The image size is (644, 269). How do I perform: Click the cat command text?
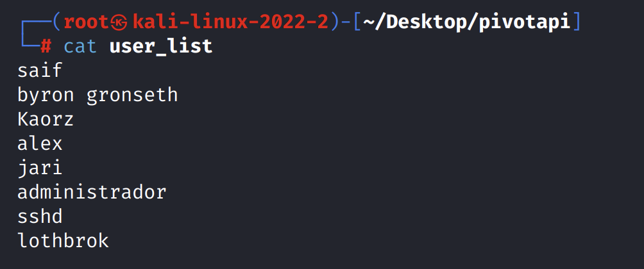click(x=81, y=47)
